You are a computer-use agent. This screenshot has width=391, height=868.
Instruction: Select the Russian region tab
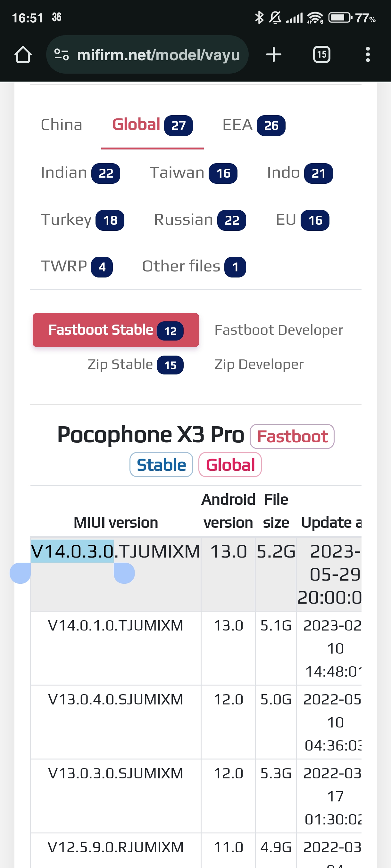(199, 220)
